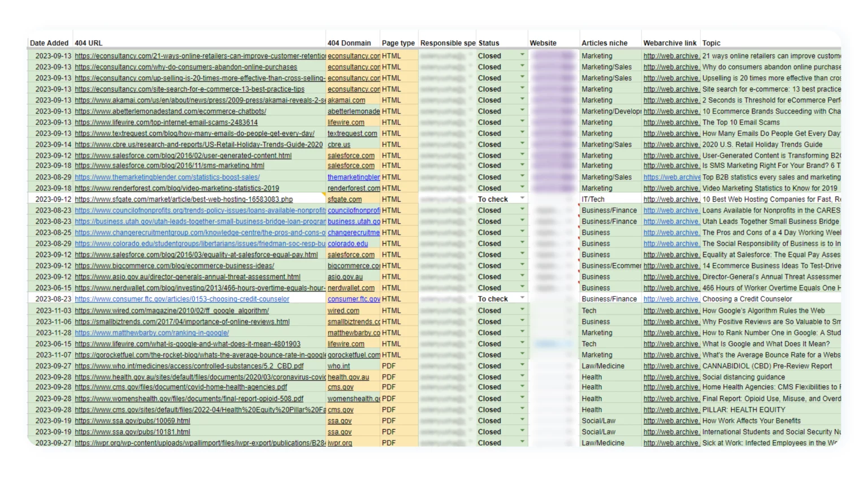The height and width of the screenshot is (492, 868).
Task: Select the Date Added column header
Action: pos(50,43)
